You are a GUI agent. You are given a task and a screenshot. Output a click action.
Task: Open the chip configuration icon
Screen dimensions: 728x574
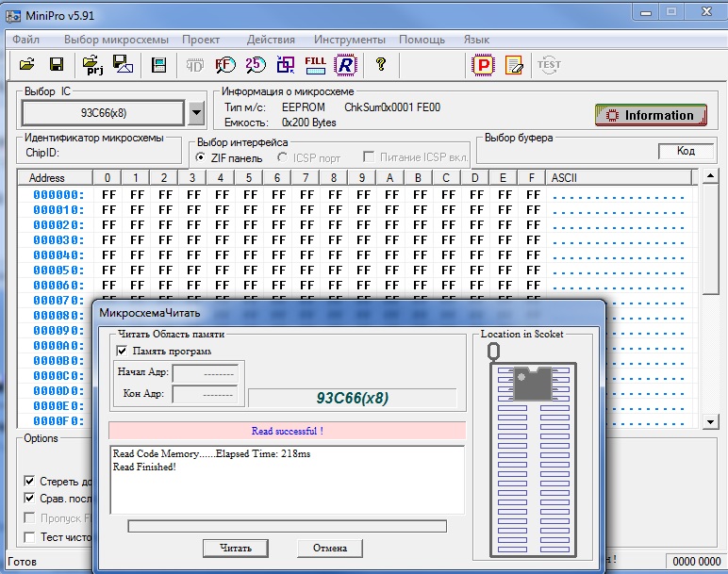158,65
